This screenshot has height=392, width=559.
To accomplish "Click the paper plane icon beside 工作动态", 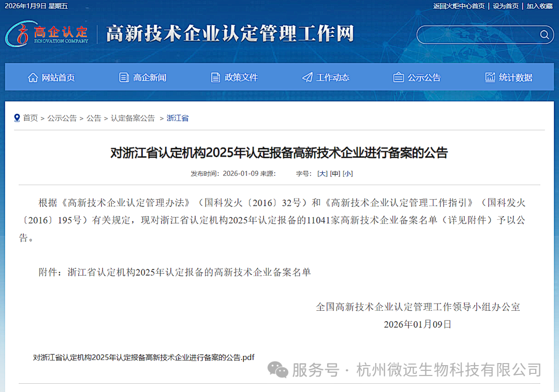I will 306,77.
